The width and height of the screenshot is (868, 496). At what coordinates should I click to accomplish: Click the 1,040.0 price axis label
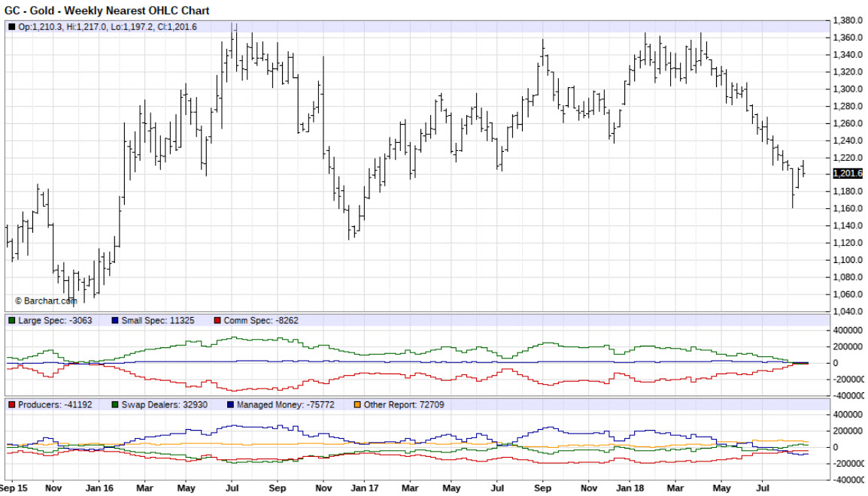(848, 311)
